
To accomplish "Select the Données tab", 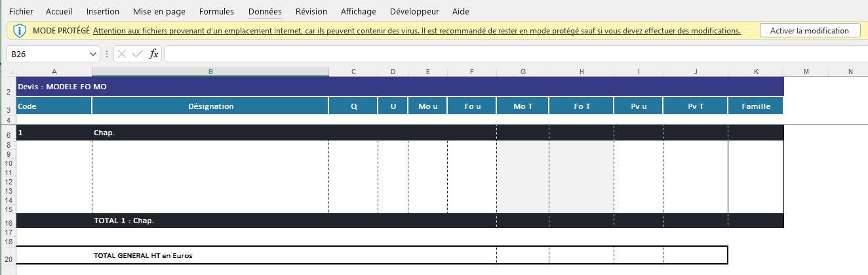I will point(266,12).
